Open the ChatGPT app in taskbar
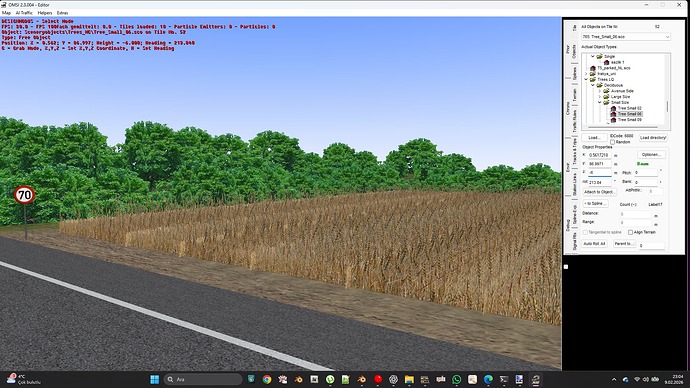 (x=393, y=379)
